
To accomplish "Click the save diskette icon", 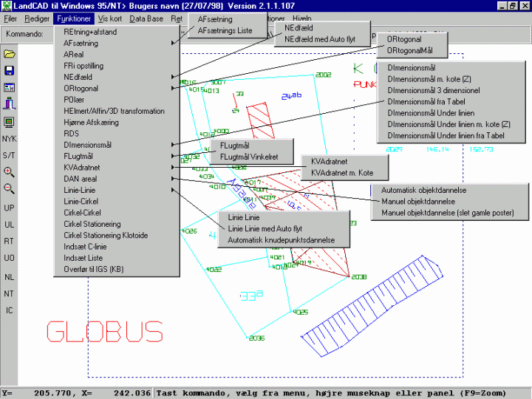I will 10,71.
